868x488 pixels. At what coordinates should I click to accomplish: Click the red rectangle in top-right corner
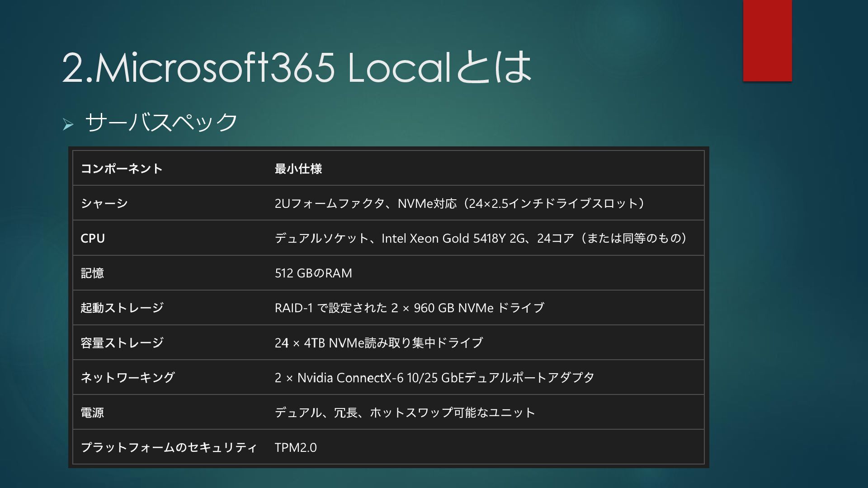pos(767,41)
